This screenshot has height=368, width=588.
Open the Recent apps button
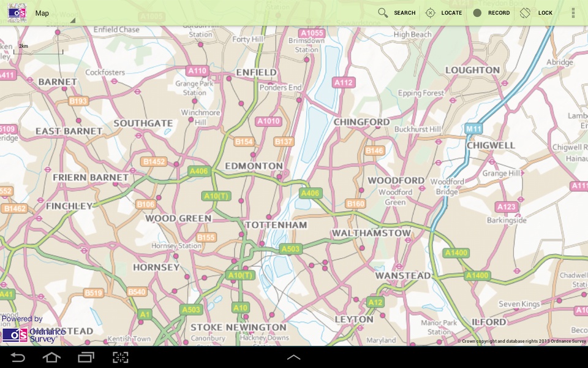(x=86, y=357)
